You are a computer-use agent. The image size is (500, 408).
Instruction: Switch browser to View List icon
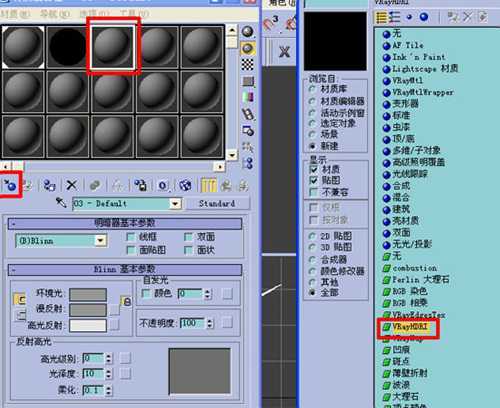(381, 17)
